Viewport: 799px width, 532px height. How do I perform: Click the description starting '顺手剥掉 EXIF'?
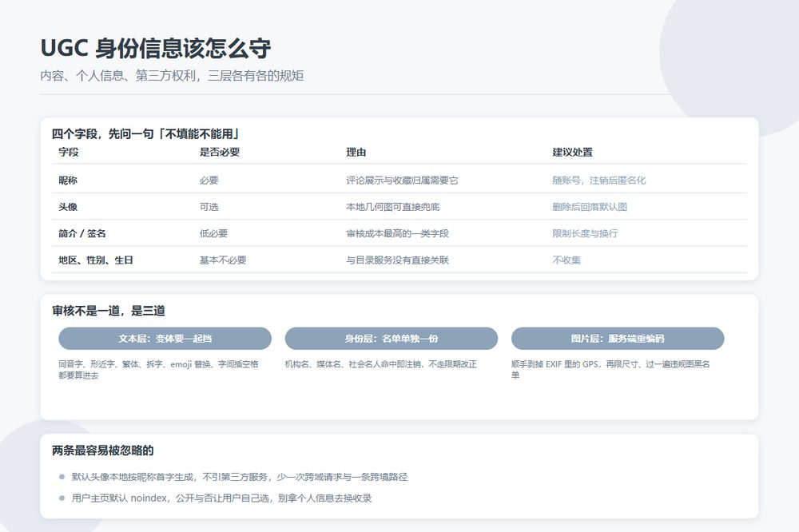[x=610, y=369]
